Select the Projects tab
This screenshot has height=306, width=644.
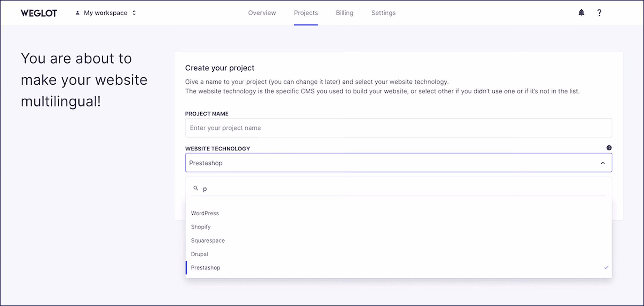tap(306, 13)
